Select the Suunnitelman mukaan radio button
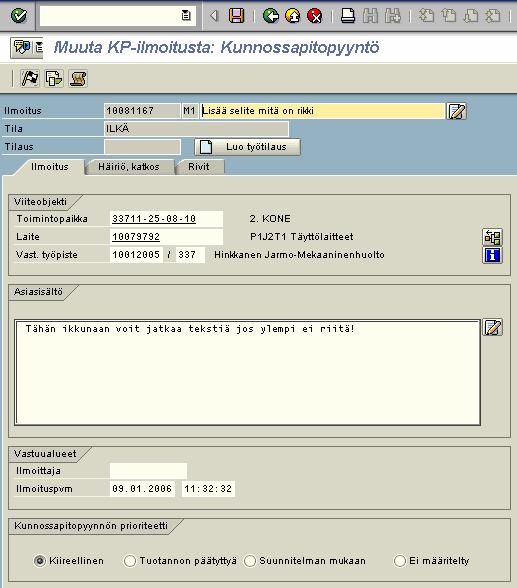This screenshot has height=588, width=517. pyautogui.click(x=250, y=561)
